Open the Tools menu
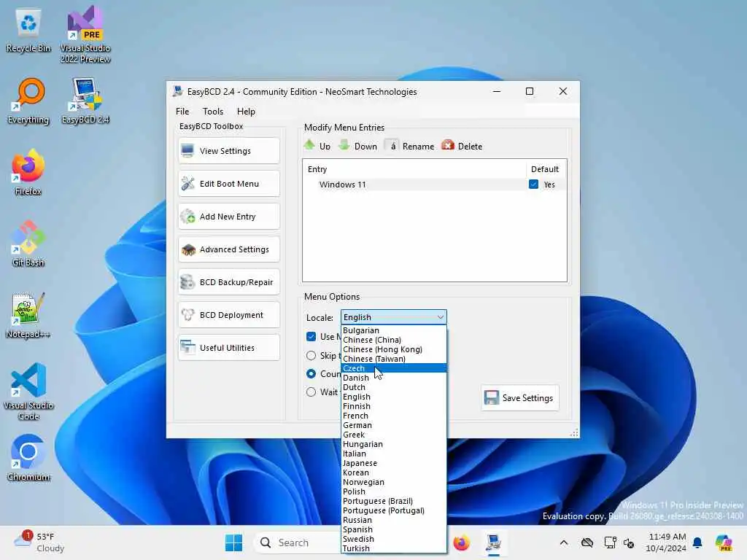Viewport: 747px width, 560px height. (213, 112)
